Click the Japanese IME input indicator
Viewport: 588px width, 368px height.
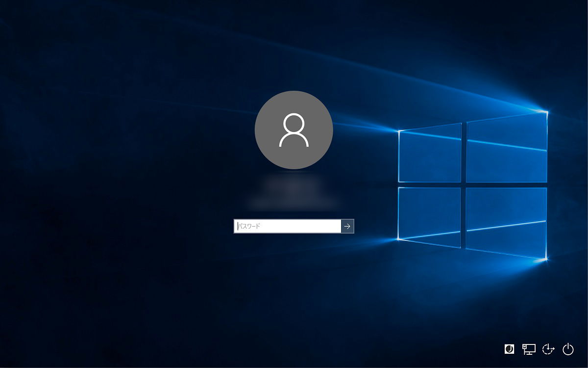(x=509, y=349)
